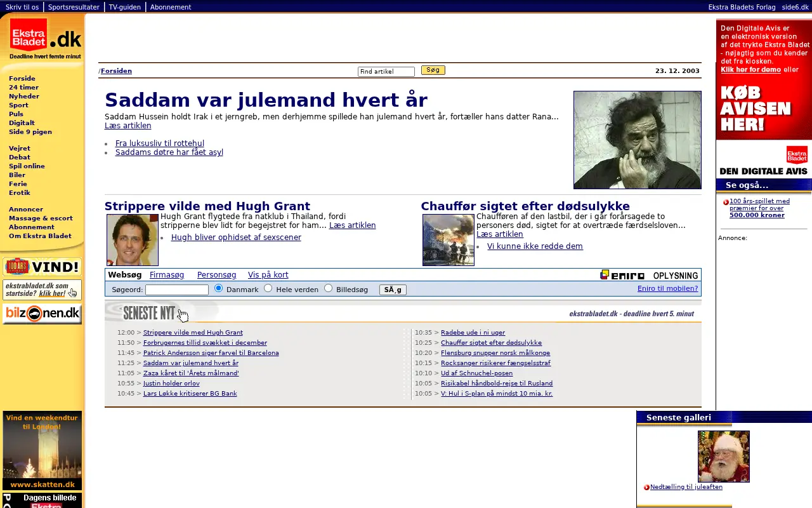Switch to the Firmasøg tab
This screenshot has width=812, height=508.
[167, 275]
